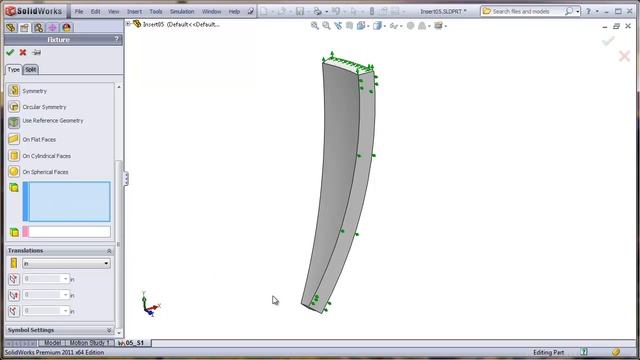The width and height of the screenshot is (640, 360).
Task: Switch to the Type tab
Action: 13,69
